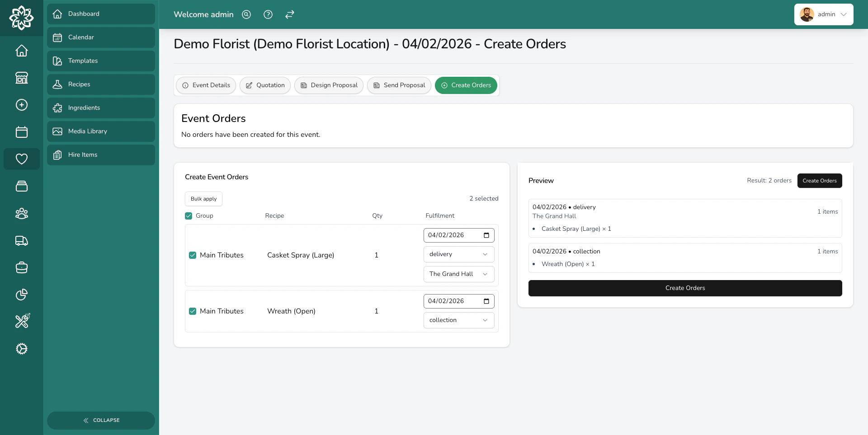Click the swap arrows icon in the header
The height and width of the screenshot is (435, 868).
coord(289,14)
